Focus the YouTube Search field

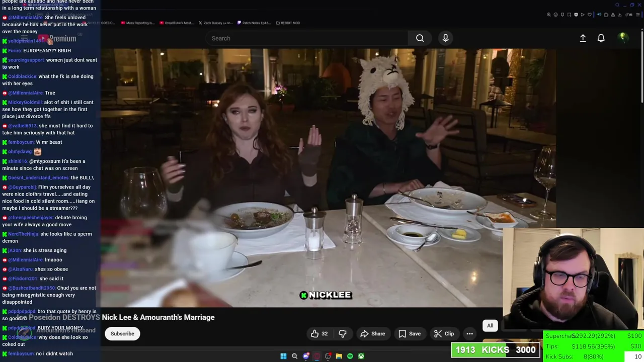pyautogui.click(x=307, y=38)
